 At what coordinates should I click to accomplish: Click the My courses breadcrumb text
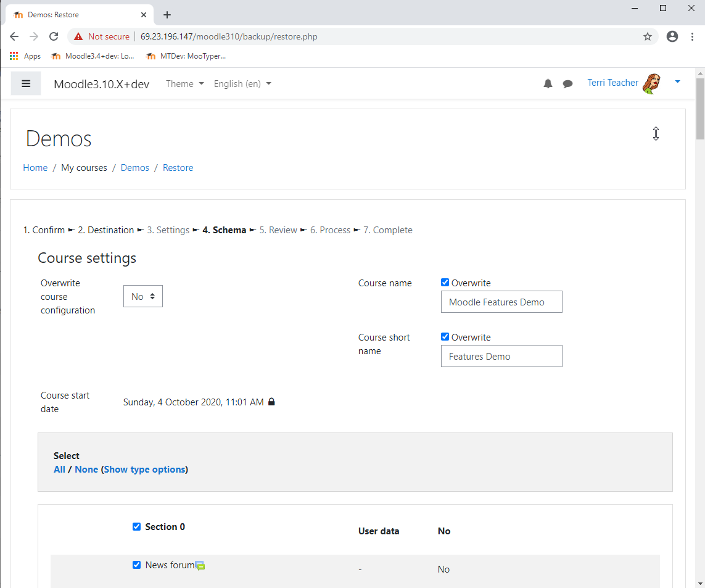point(84,167)
